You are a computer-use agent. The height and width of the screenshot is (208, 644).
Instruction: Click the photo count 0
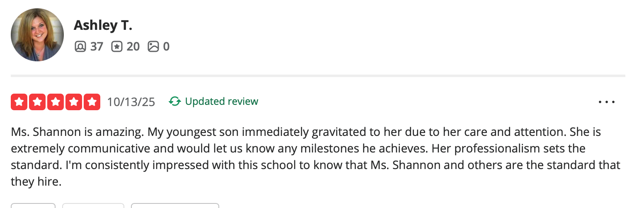click(x=166, y=46)
